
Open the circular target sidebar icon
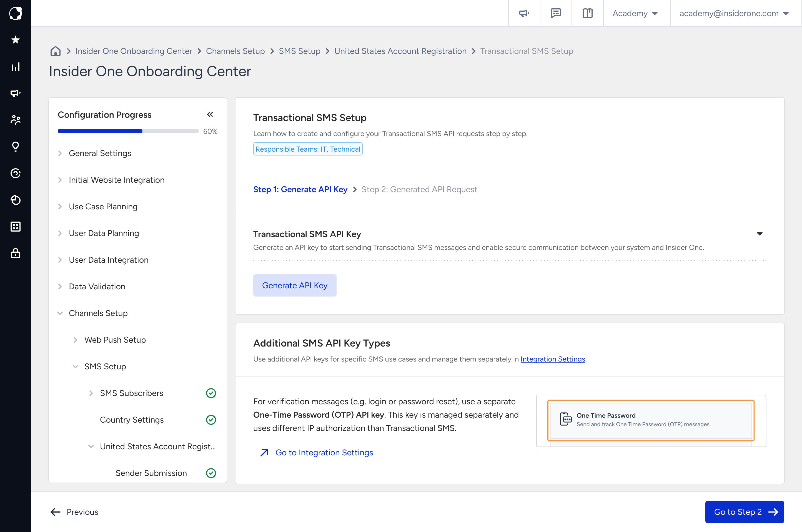click(15, 173)
